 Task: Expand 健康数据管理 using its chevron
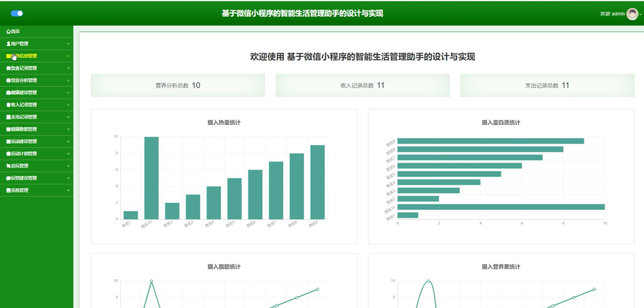(x=68, y=129)
